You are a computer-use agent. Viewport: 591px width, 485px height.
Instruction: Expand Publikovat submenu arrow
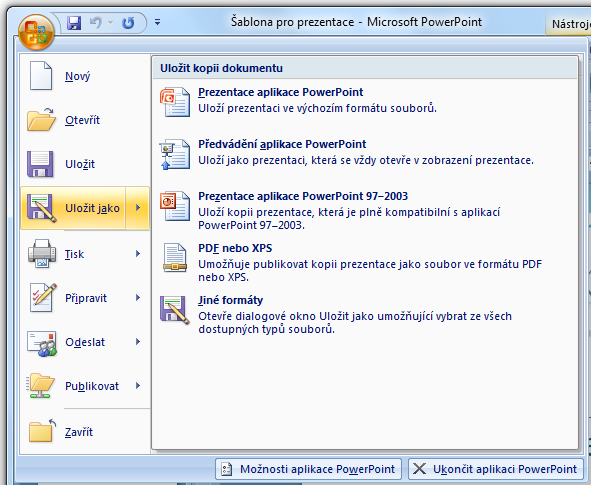tap(138, 386)
